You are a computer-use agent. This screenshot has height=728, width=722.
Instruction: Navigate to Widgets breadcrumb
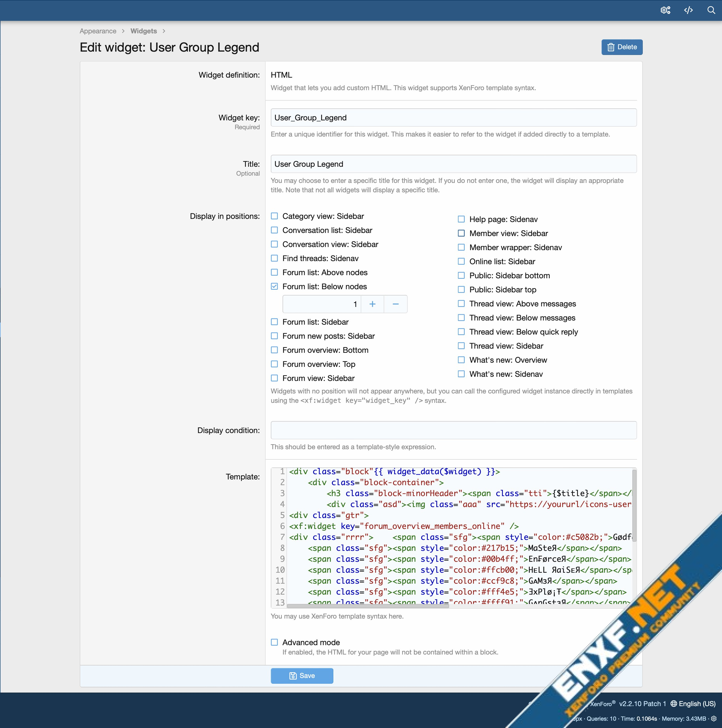[143, 31]
